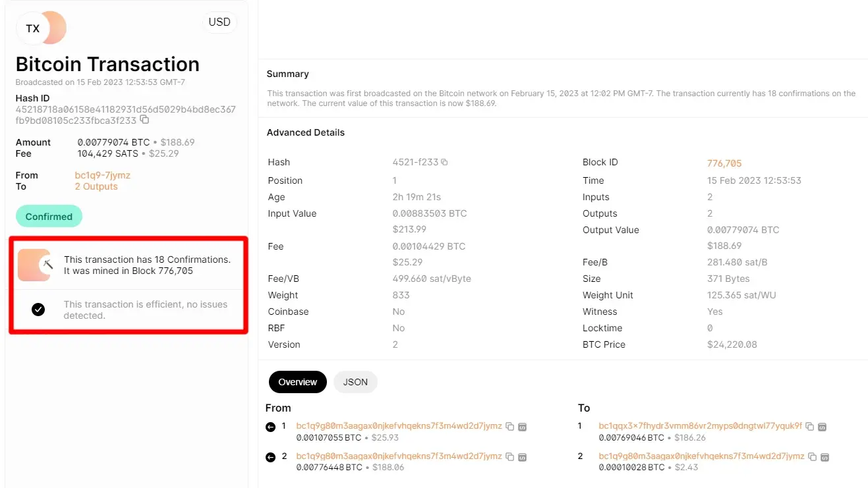Open the address link of To output 2
The width and height of the screenshot is (868, 488).
(x=702, y=456)
